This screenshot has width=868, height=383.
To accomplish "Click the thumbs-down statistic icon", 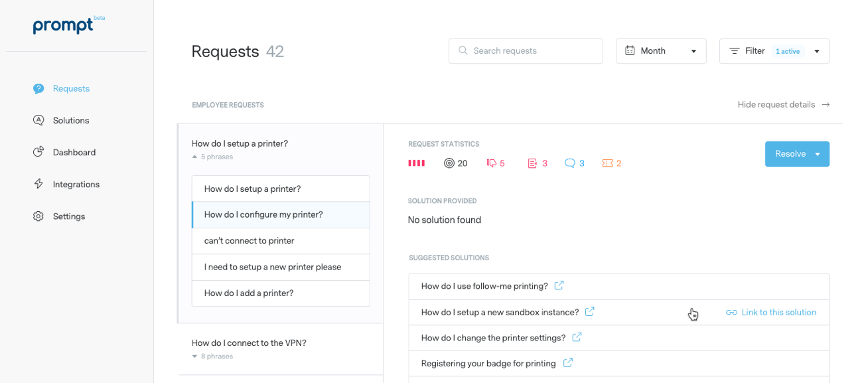I will point(491,163).
